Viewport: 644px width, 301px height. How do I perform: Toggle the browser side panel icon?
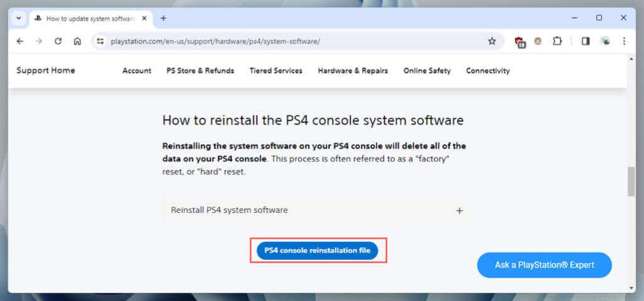586,41
